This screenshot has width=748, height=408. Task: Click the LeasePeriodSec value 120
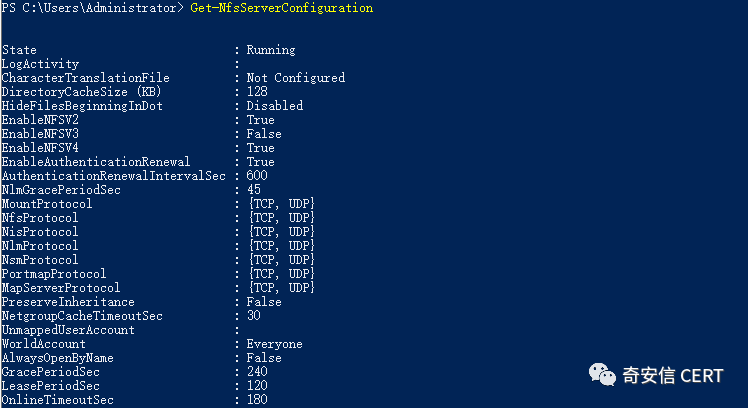pos(257,386)
